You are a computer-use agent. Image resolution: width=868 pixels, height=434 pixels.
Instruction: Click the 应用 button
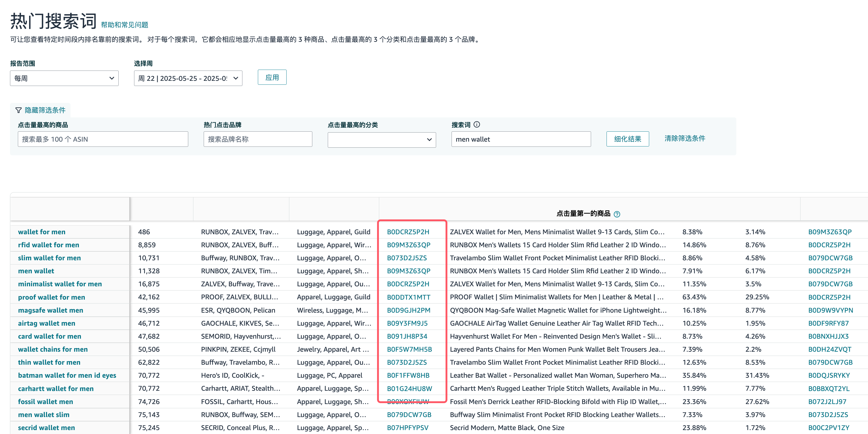point(272,77)
